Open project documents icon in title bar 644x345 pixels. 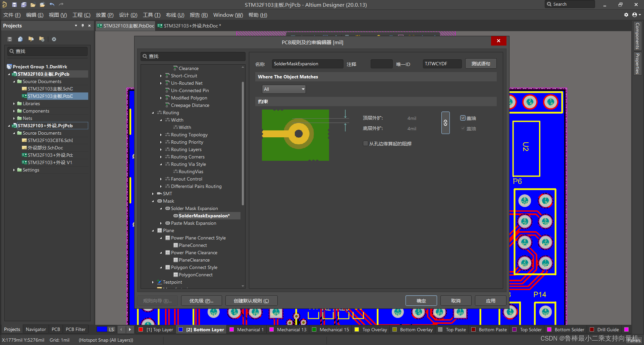(x=42, y=5)
